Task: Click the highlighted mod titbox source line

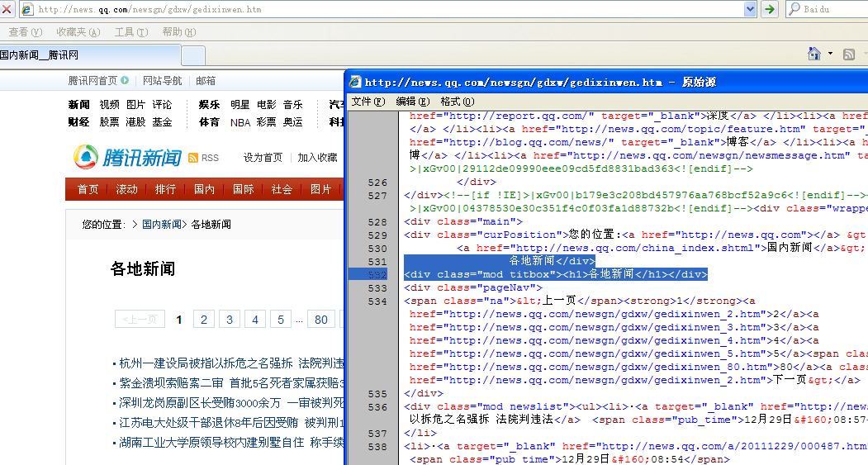Action: 556,274
